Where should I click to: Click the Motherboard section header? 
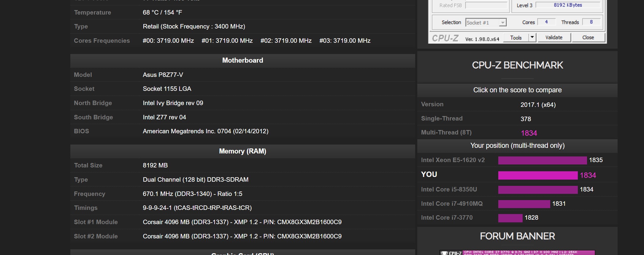pyautogui.click(x=242, y=61)
